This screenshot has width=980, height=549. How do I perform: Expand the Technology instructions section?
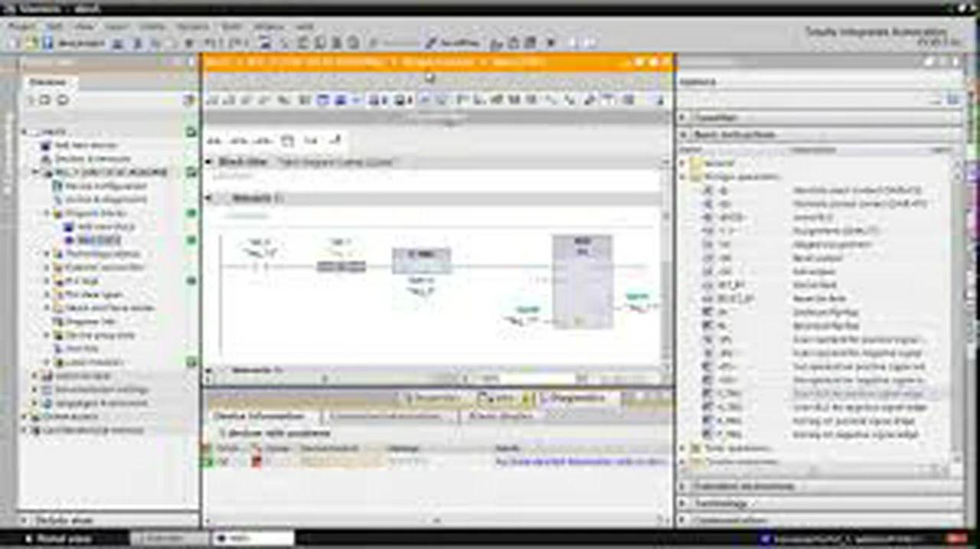pos(684,504)
